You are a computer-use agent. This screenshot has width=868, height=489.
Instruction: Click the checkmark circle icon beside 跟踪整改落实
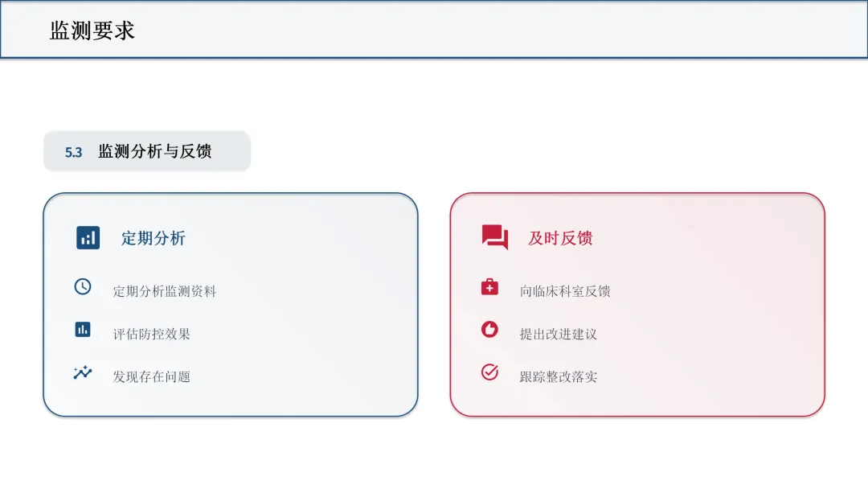(489, 372)
